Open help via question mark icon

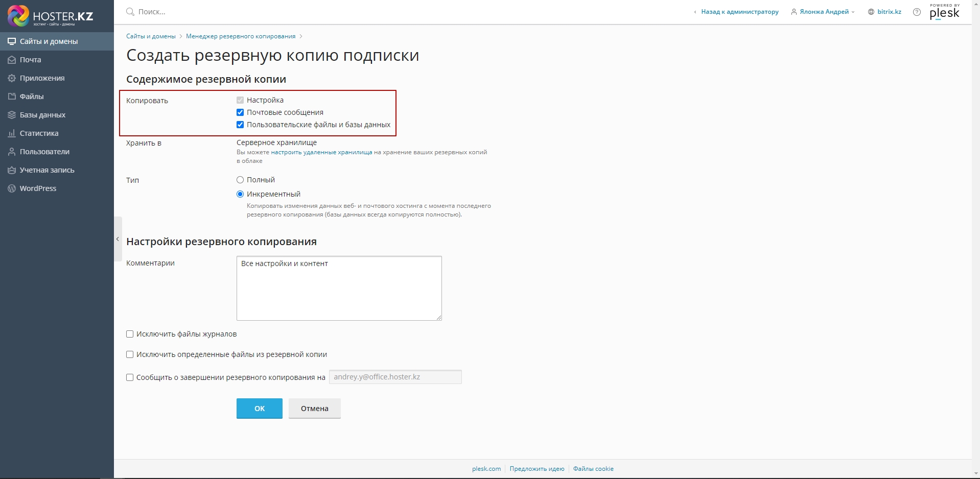pos(917,12)
